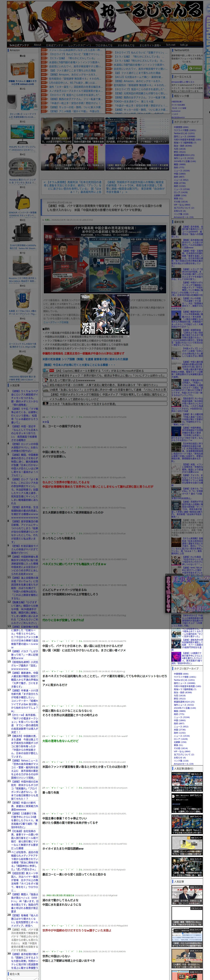
Task: Open article title 中国、パナマ運河の港湾喪失で報復宣言
Action: tap(105, 208)
